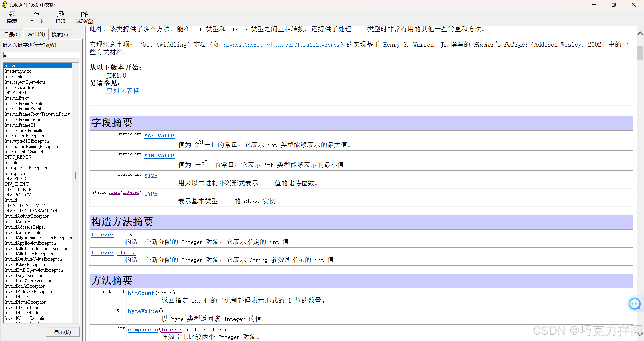Select InternationalFormatter in the index list

click(24, 130)
